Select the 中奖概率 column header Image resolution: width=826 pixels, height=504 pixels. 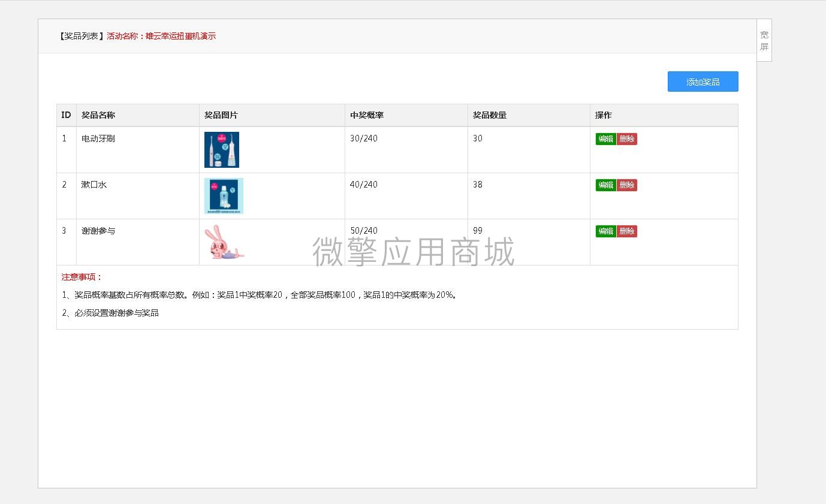pyautogui.click(x=367, y=115)
